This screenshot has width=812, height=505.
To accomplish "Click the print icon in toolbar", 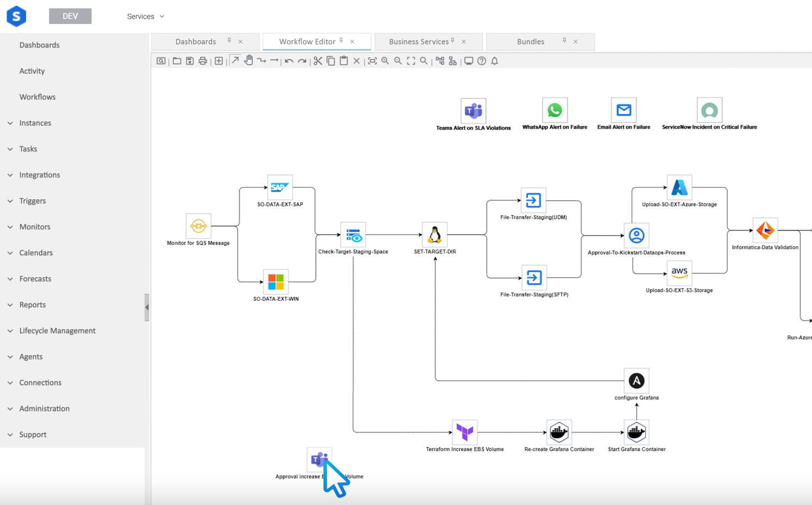I will 203,61.
